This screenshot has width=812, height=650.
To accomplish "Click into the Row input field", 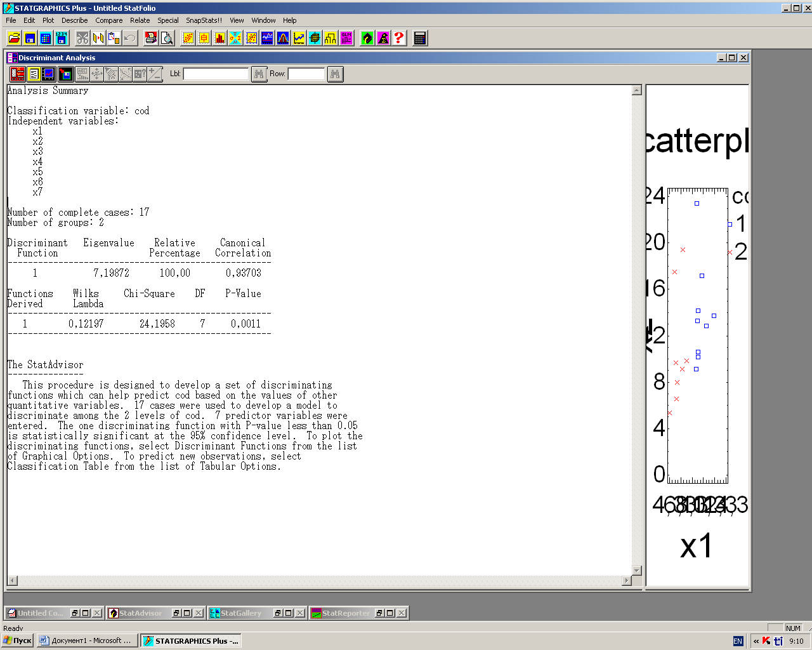I will (306, 74).
